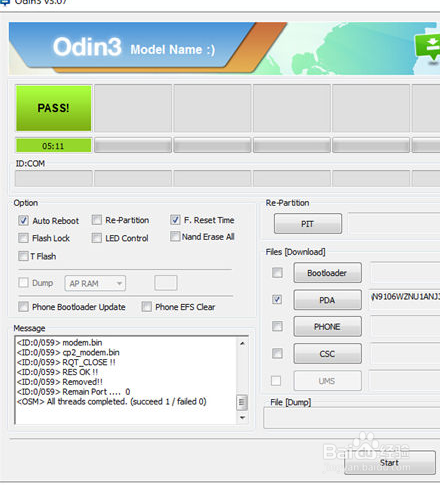Screen dimensions: 440x485
Task: Uncheck the checkbox beside PDA button
Action: [x=277, y=299]
